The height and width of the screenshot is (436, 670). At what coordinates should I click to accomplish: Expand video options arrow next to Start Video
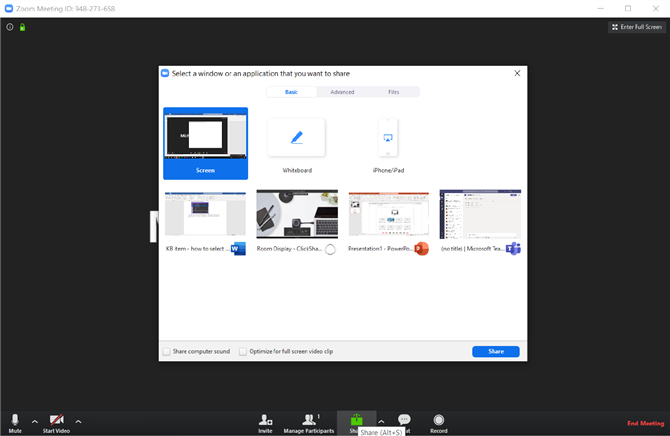point(78,421)
